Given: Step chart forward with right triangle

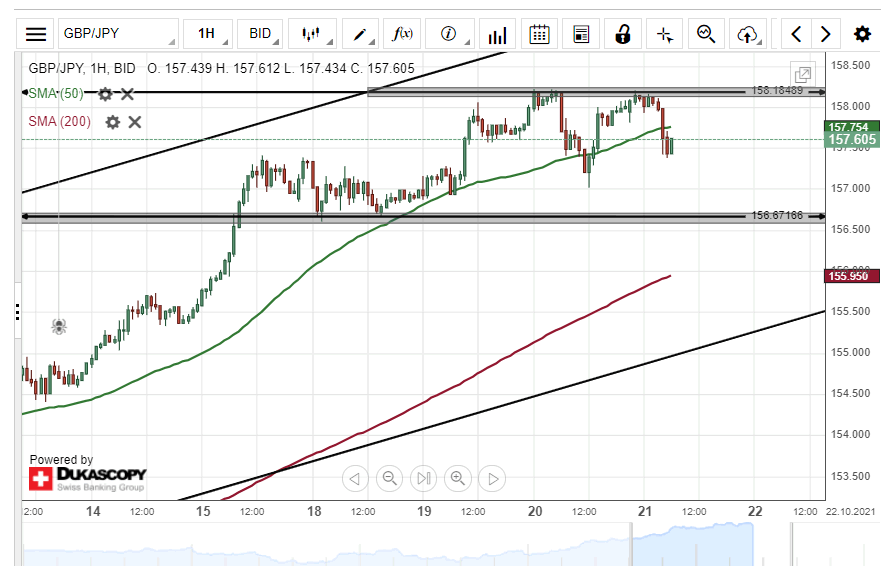Looking at the screenshot, I should coord(492,479).
